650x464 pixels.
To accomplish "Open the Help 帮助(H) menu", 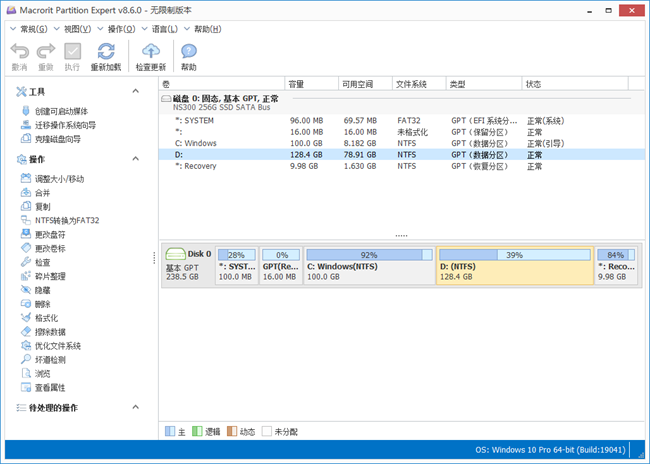I will [x=203, y=29].
